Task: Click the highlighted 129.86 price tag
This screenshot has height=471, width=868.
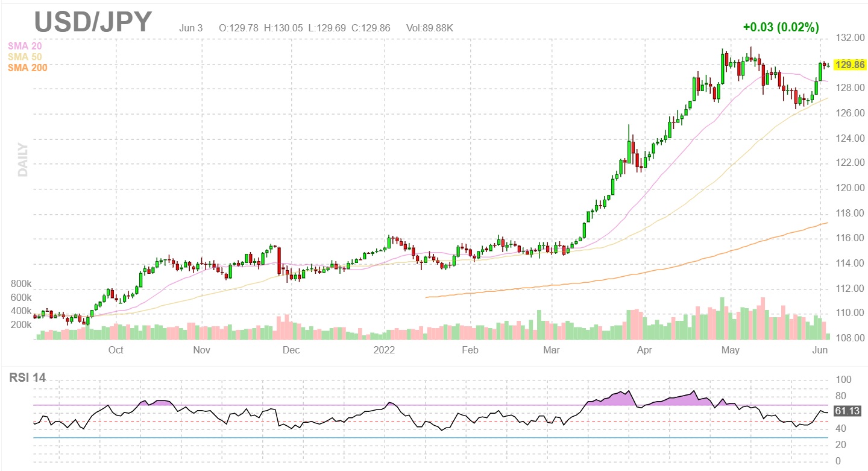Action: (x=850, y=65)
